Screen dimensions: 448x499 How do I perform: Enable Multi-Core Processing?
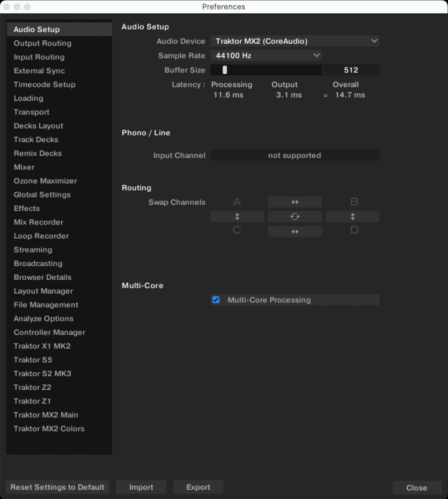click(216, 300)
